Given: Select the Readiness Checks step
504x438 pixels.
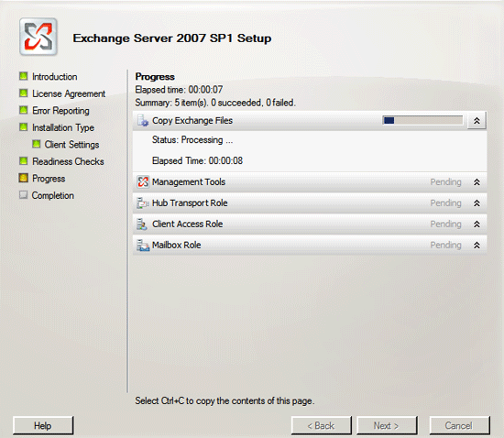Looking at the screenshot, I should [68, 161].
